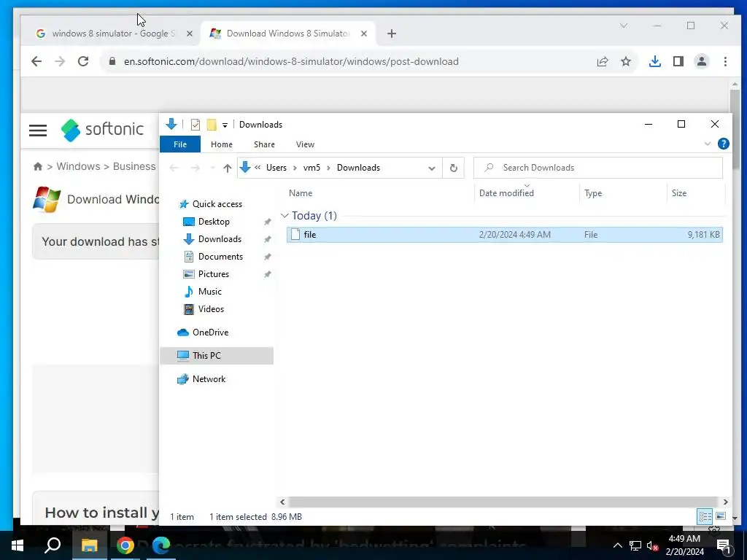
Task: Click the Chrome address bar URL
Action: coord(291,61)
